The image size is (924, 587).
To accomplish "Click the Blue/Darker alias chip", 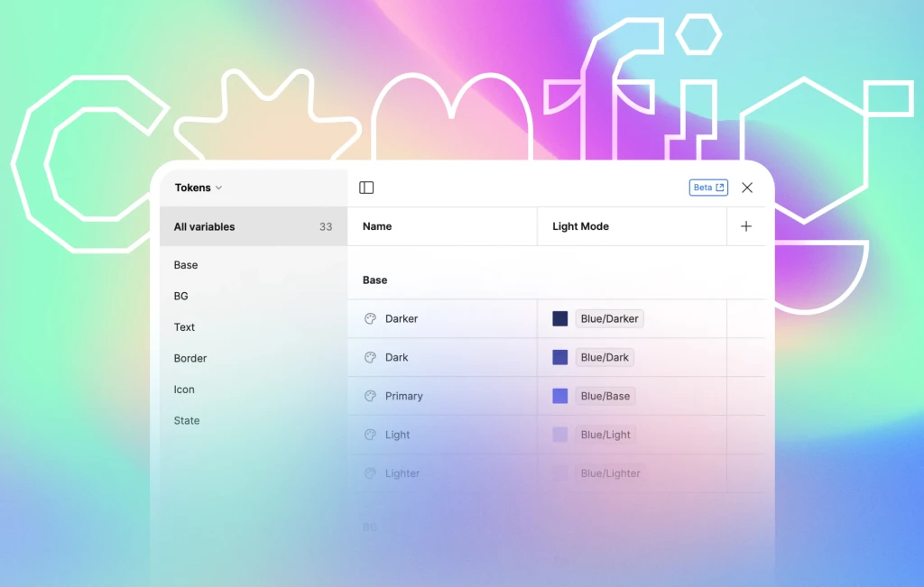I will [x=609, y=319].
